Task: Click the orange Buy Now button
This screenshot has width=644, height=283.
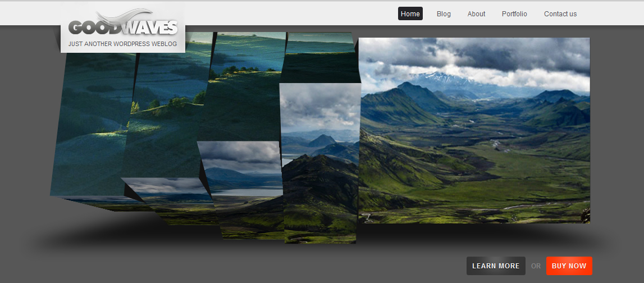Action: tap(569, 266)
